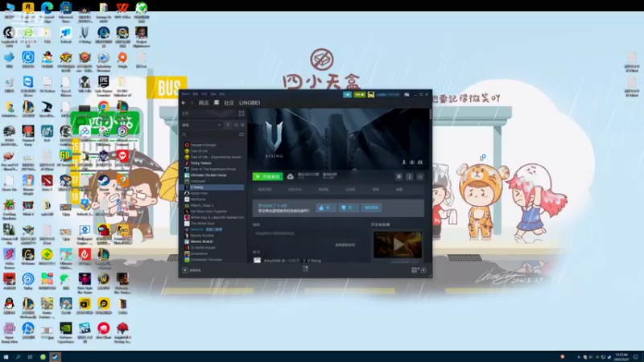Screen dimensions: 644x362
Task: Select We Were Here Together in list
Action: 208,212
